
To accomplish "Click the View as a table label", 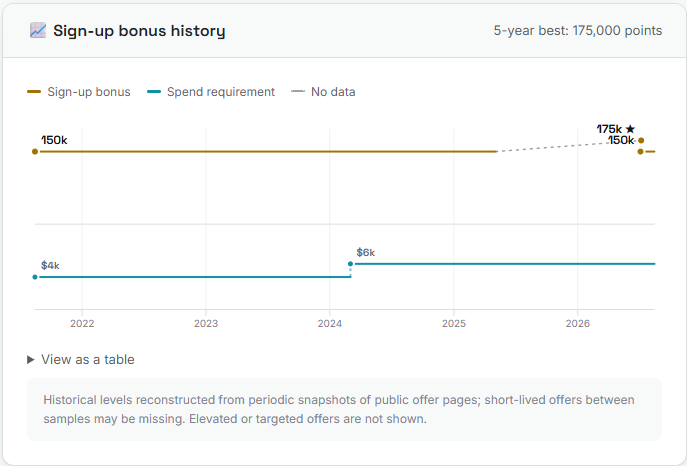I will click(88, 360).
